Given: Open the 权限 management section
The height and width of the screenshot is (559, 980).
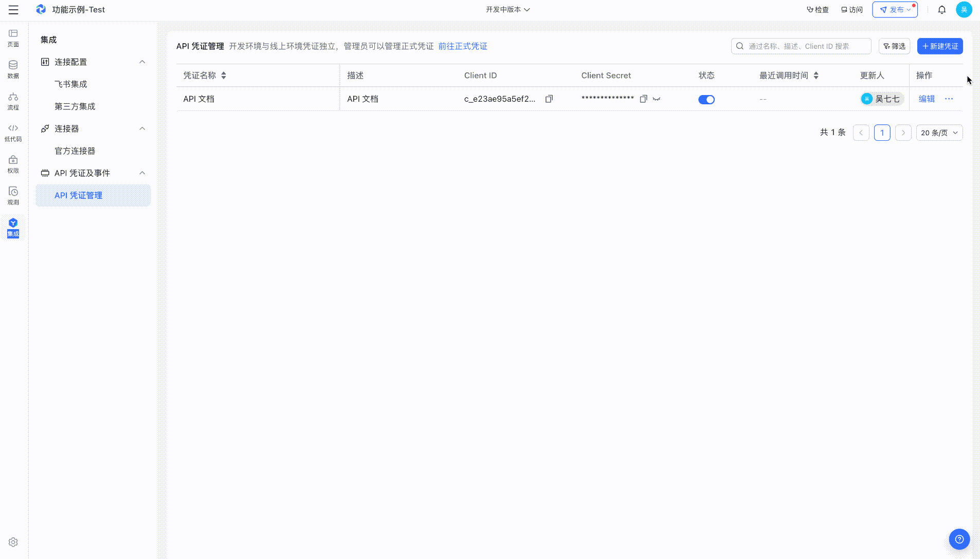Looking at the screenshot, I should click(x=13, y=163).
